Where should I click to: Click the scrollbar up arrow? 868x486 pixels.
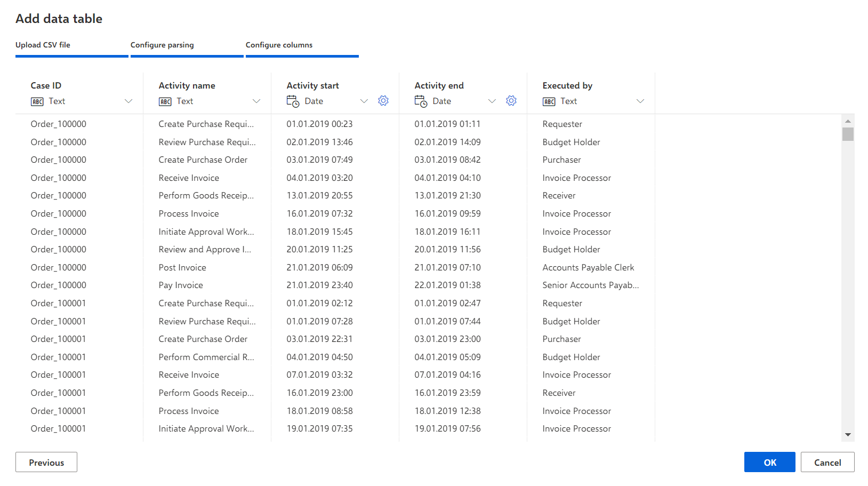[x=848, y=121]
